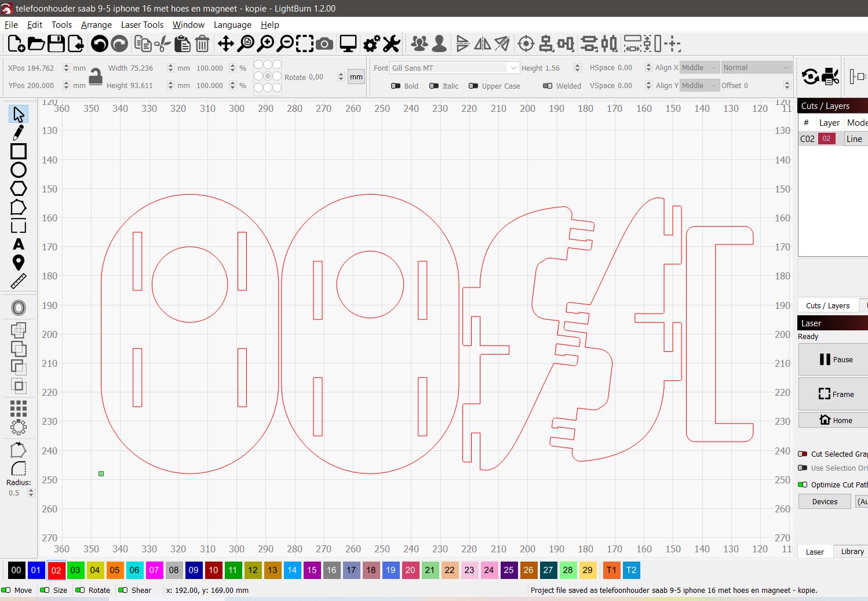Viewport: 868px width, 601px height.
Task: Open the Arrange menu
Action: [96, 25]
